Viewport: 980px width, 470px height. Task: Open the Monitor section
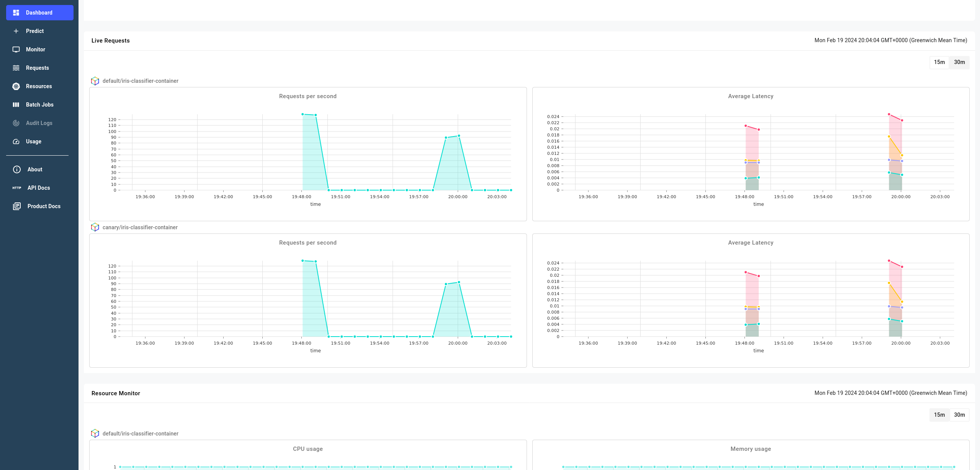tap(40, 49)
